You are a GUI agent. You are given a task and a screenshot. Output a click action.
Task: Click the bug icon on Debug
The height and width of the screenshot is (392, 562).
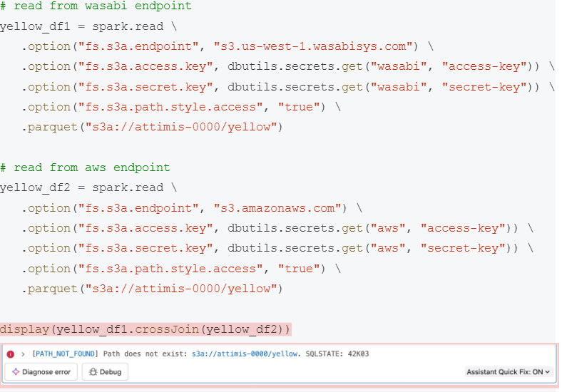pyautogui.click(x=93, y=371)
